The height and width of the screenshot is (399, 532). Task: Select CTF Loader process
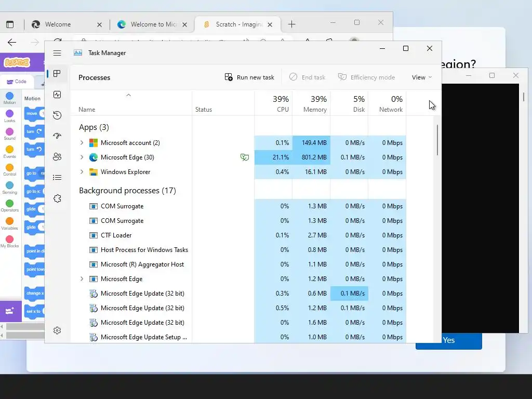pos(238,235)
